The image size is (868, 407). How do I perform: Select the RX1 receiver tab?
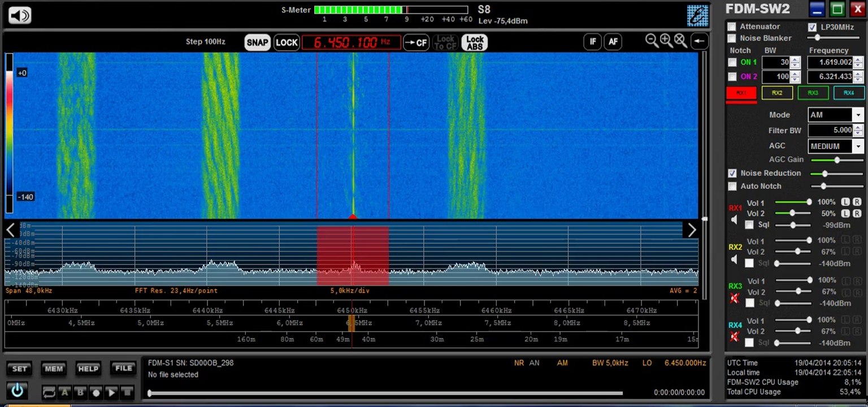(x=741, y=93)
